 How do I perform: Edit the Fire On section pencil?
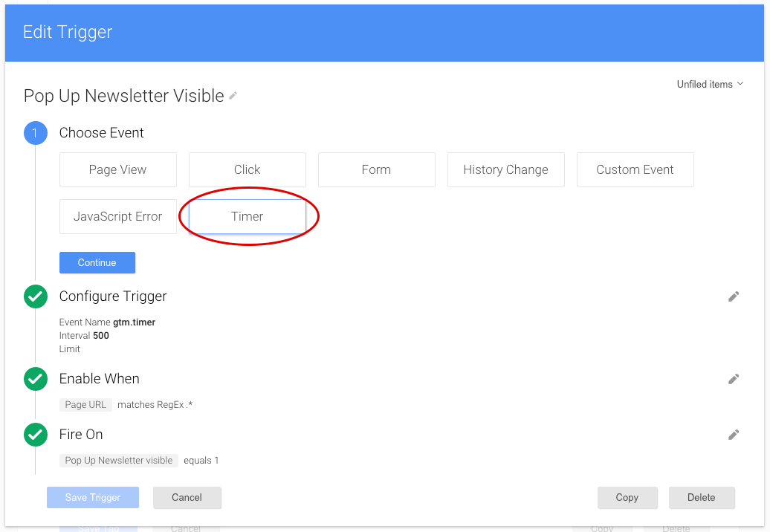coord(733,435)
